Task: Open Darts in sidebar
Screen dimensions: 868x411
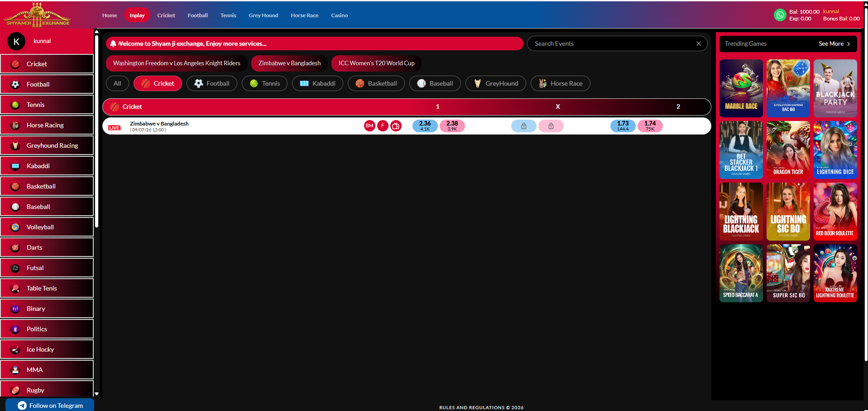Action: pos(47,247)
